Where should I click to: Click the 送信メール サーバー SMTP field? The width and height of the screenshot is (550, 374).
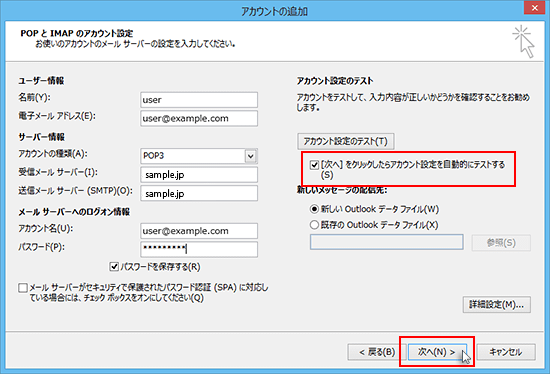[199, 193]
